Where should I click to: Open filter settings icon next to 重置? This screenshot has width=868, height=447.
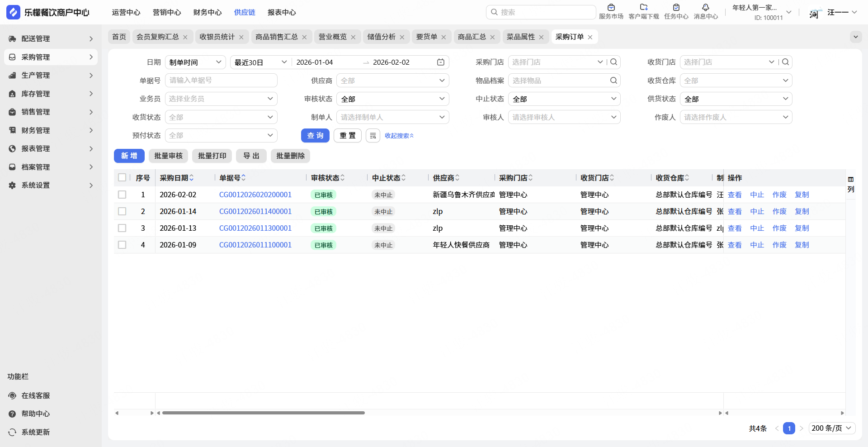pyautogui.click(x=373, y=136)
